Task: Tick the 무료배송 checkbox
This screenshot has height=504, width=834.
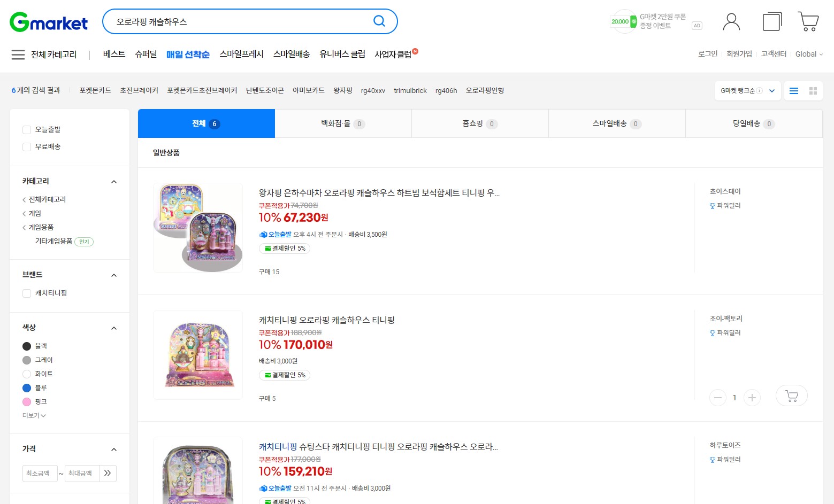Action: coord(27,147)
